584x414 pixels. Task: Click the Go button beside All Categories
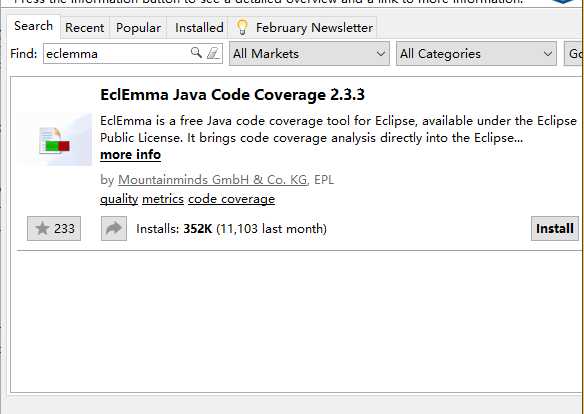(x=574, y=54)
